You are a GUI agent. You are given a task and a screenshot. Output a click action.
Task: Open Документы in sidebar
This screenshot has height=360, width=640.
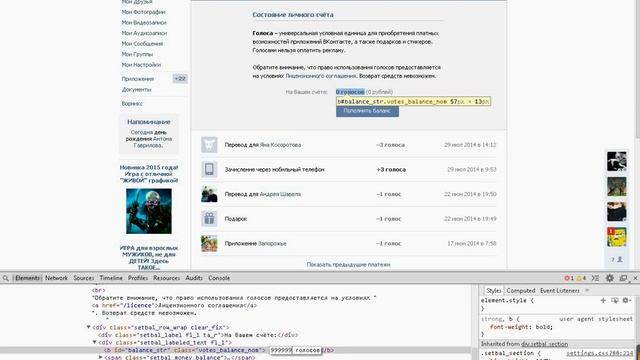[x=136, y=89]
